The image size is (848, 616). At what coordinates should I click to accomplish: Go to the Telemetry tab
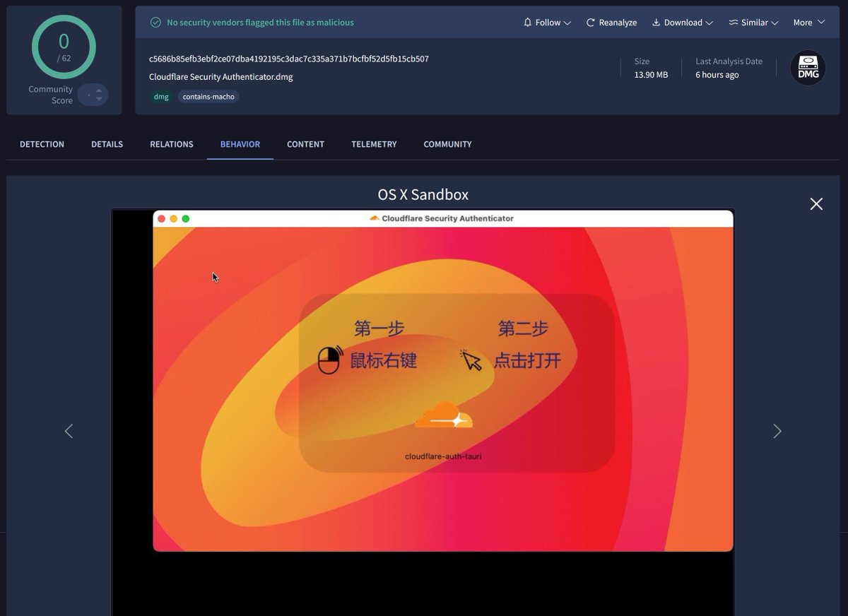[374, 144]
